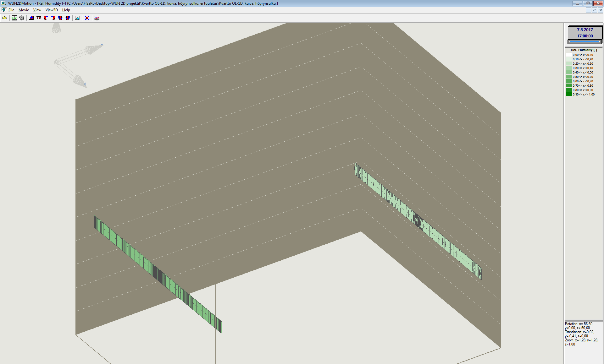Open the line chart graph icon
This screenshot has width=604, height=364.
point(97,18)
